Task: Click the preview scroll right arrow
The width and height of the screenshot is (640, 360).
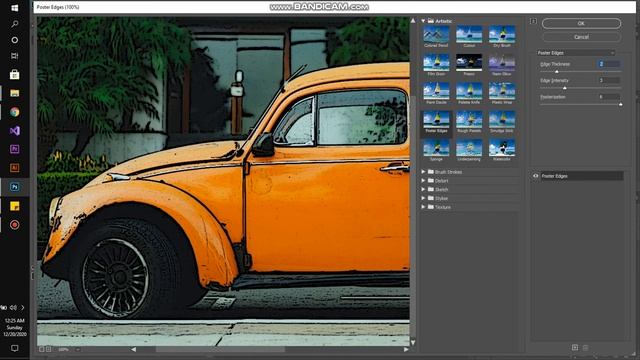Action: [x=406, y=349]
